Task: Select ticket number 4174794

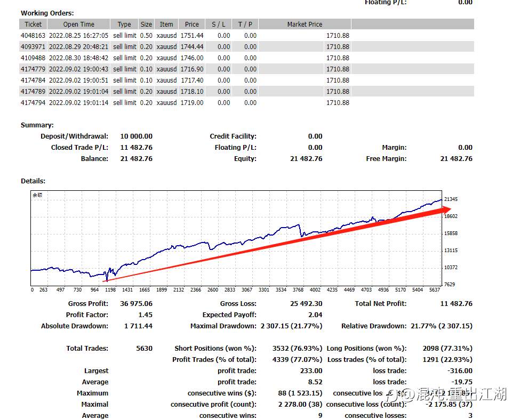Action: click(33, 103)
